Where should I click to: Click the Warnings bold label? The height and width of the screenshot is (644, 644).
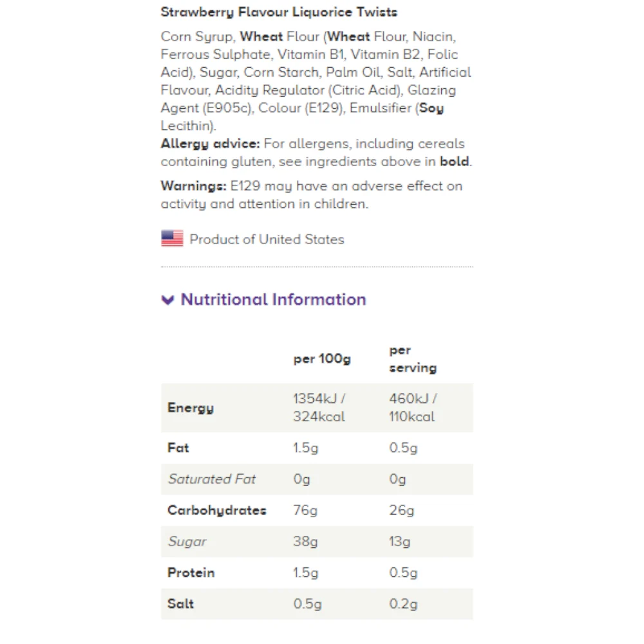(x=193, y=186)
